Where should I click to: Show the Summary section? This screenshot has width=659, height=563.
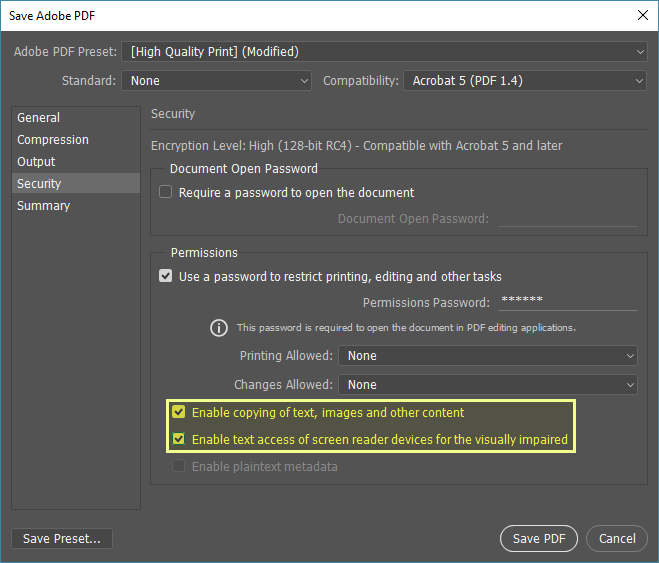(44, 206)
